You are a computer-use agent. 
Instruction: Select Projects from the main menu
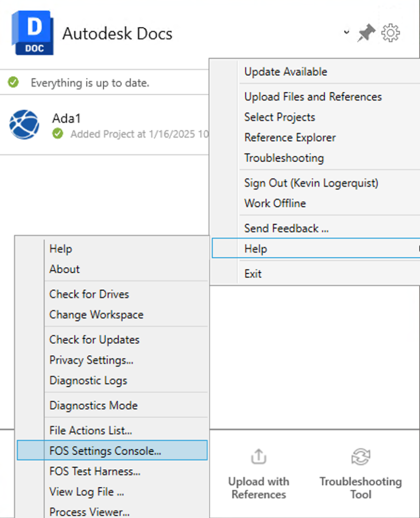279,117
